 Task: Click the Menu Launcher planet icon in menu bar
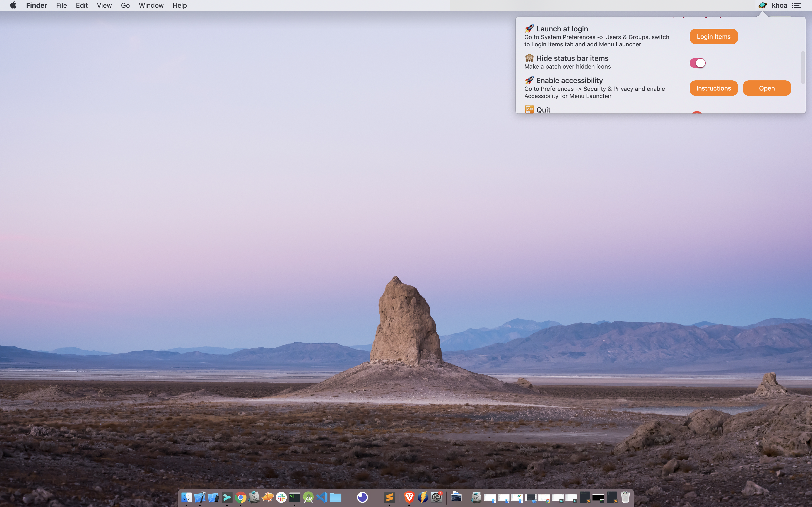tap(762, 5)
